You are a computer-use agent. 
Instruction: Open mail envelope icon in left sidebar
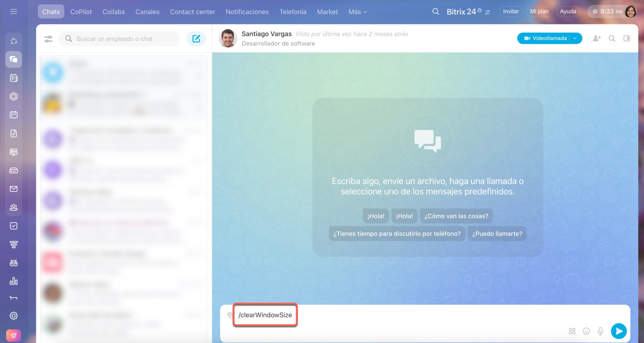[x=14, y=189]
